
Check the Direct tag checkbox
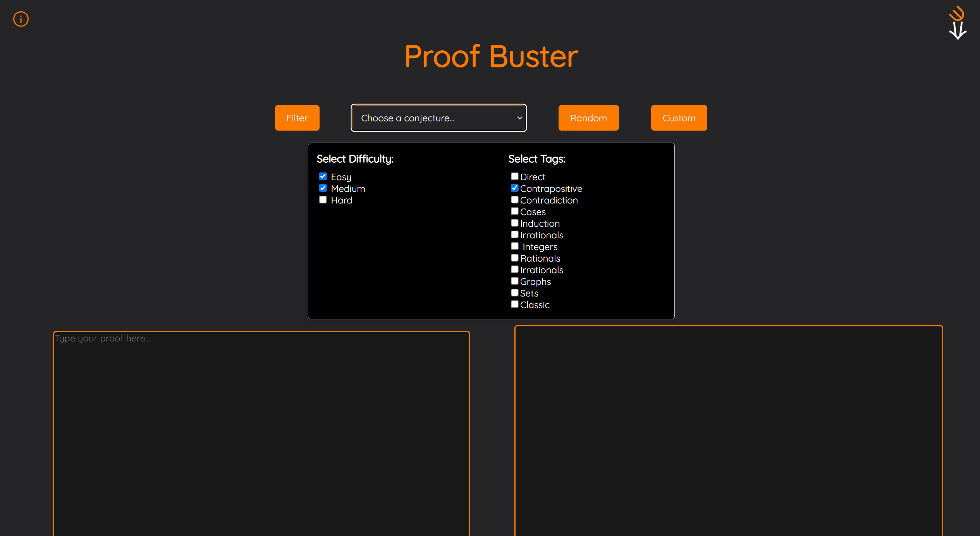[514, 176]
